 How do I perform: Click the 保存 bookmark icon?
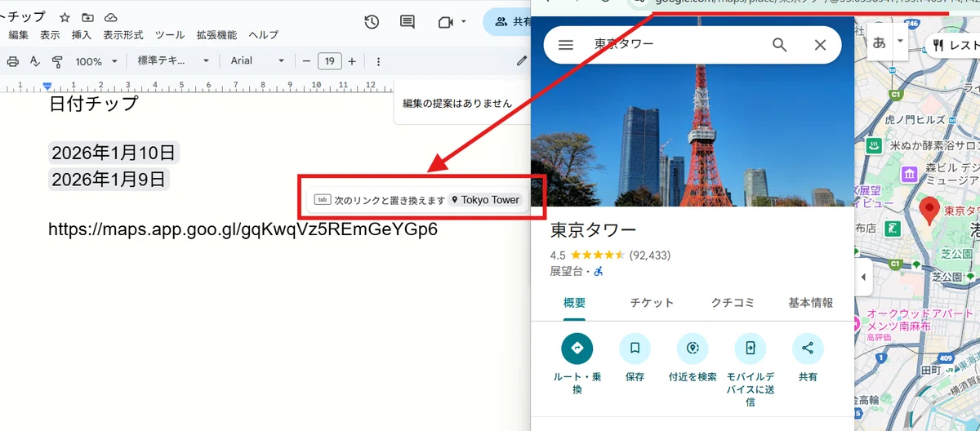[x=635, y=349]
